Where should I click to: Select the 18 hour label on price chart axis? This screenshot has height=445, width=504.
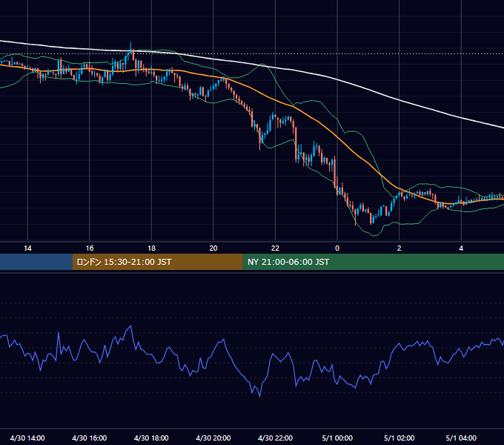(151, 248)
